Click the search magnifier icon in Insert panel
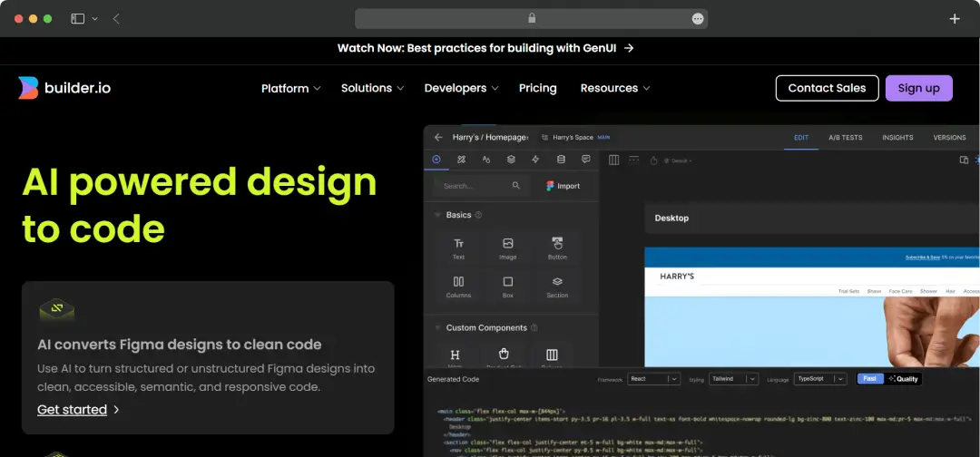Screen dimensions: 980x457 point(515,185)
